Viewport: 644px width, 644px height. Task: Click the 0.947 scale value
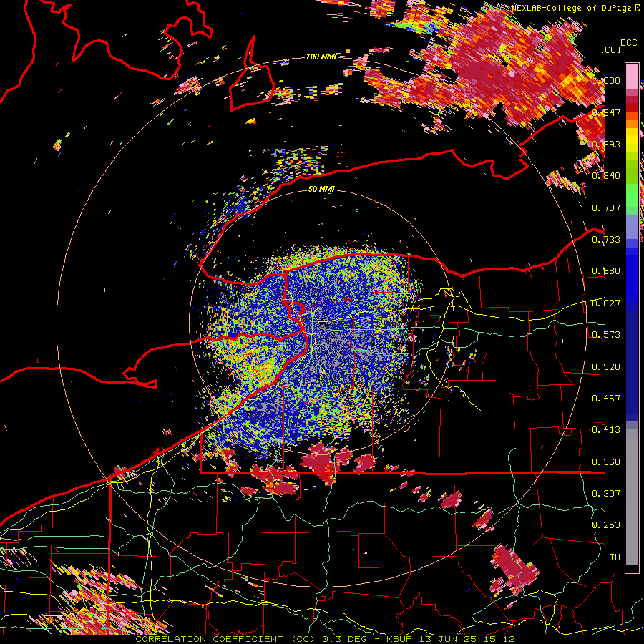(606, 112)
